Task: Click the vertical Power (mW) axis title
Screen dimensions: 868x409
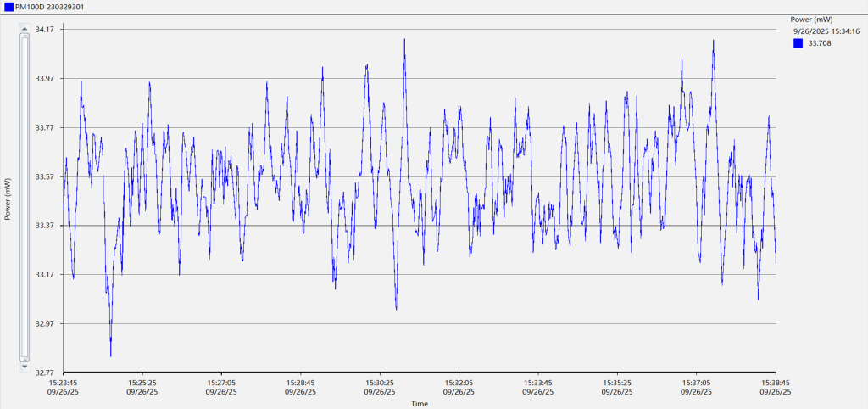Action: pyautogui.click(x=8, y=199)
